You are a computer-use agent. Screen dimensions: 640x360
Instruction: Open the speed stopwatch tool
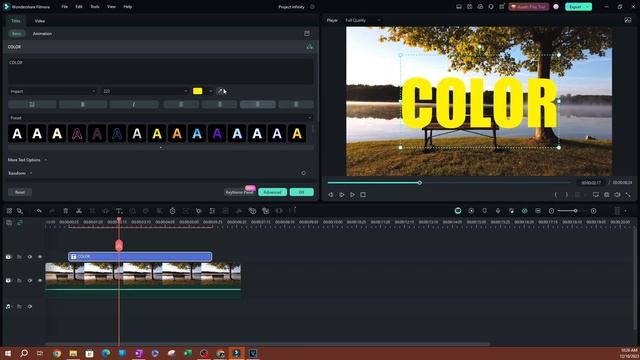172,211
